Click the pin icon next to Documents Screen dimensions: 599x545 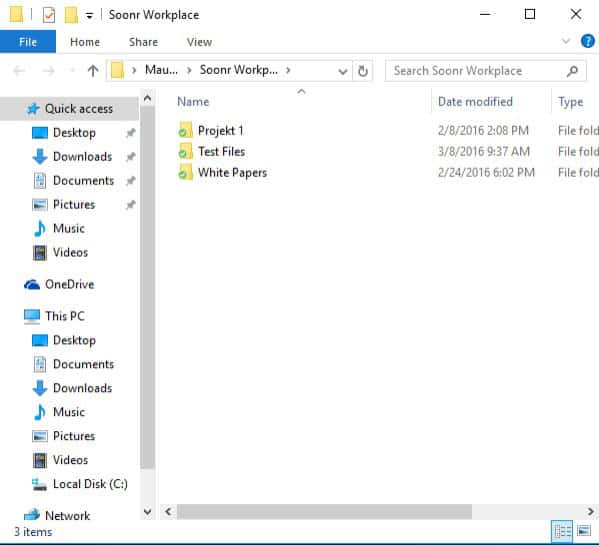coord(131,181)
